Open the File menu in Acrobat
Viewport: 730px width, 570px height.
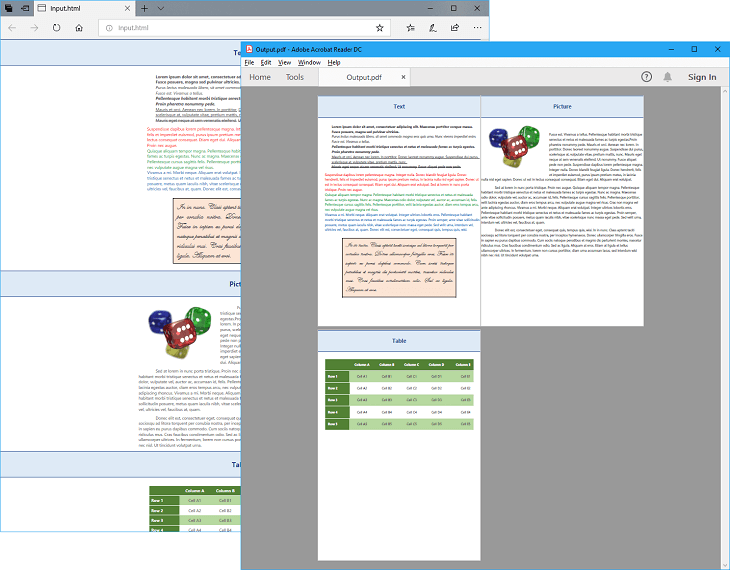250,62
